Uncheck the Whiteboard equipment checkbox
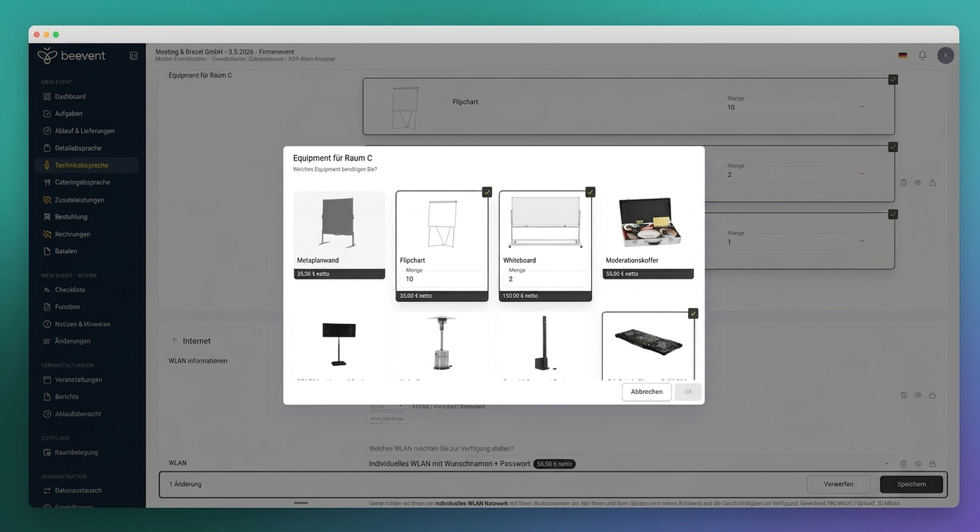980x532 pixels. [590, 192]
